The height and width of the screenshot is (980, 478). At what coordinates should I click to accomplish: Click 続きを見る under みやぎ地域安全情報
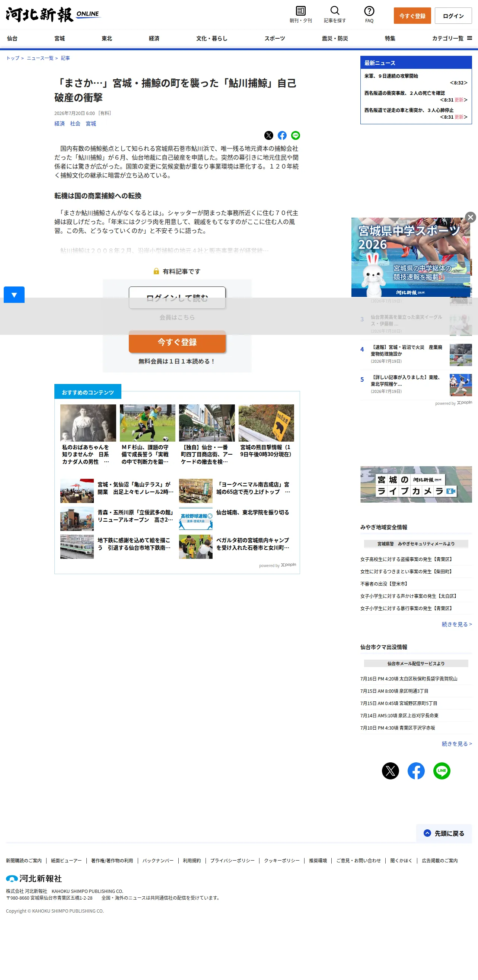coord(457,624)
